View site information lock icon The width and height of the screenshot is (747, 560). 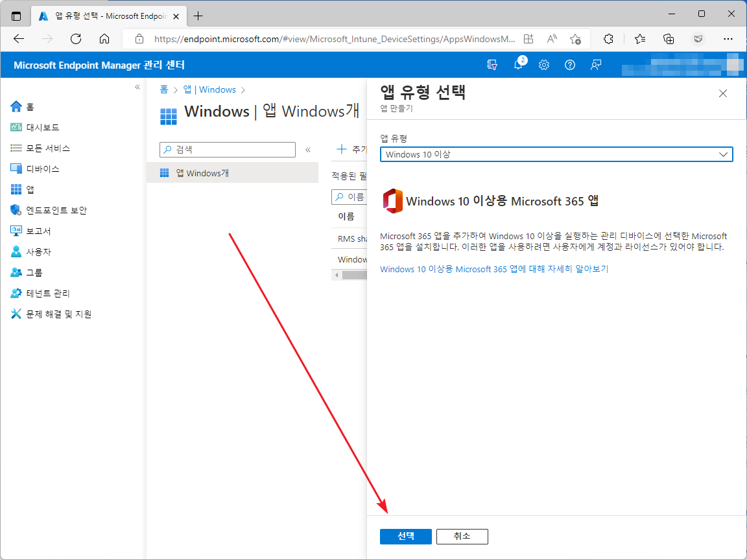(139, 39)
